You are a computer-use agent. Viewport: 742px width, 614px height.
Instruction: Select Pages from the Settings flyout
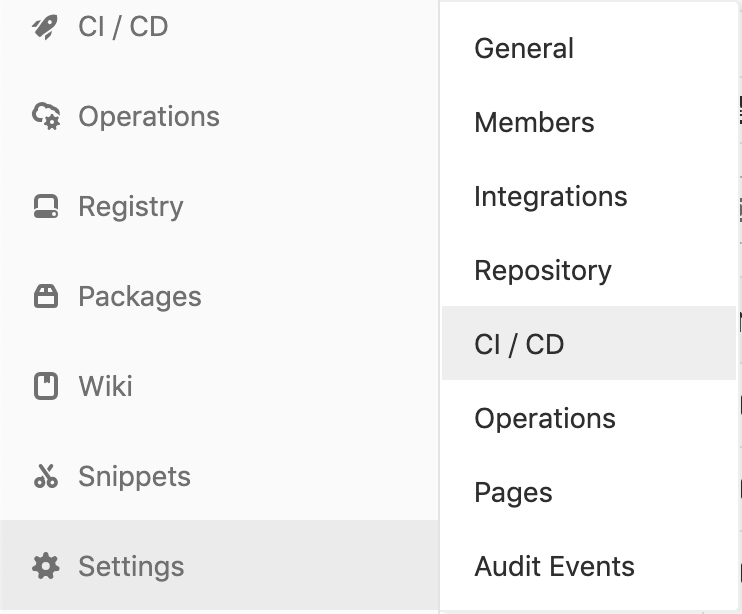point(513,493)
